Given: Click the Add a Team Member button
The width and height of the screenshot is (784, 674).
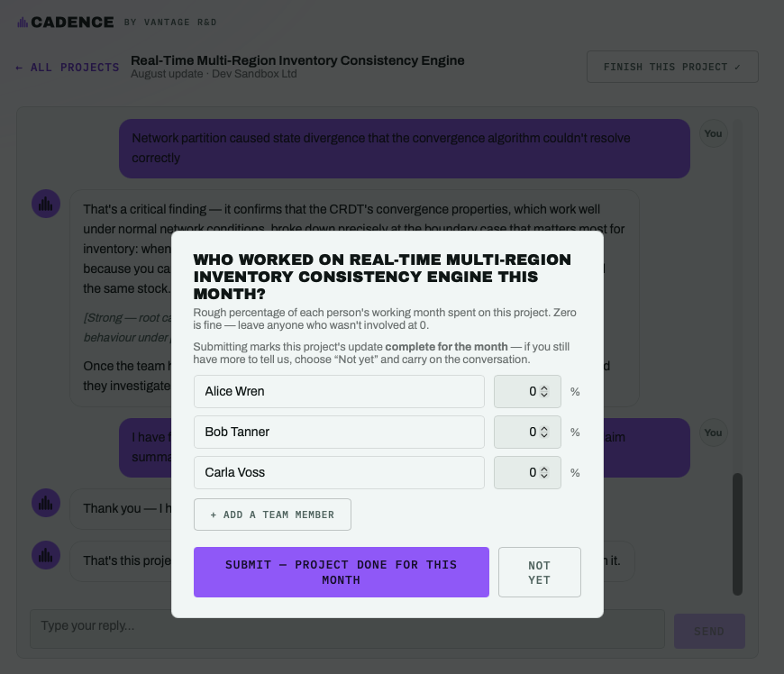Looking at the screenshot, I should [x=272, y=515].
